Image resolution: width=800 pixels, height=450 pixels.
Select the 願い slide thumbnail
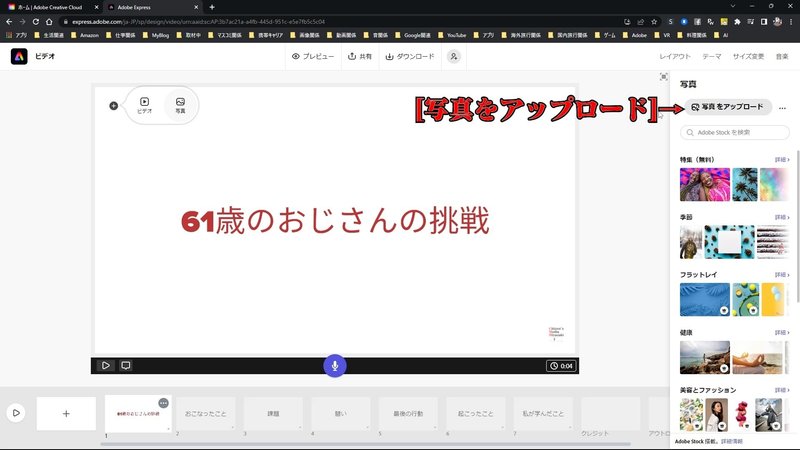coord(340,414)
